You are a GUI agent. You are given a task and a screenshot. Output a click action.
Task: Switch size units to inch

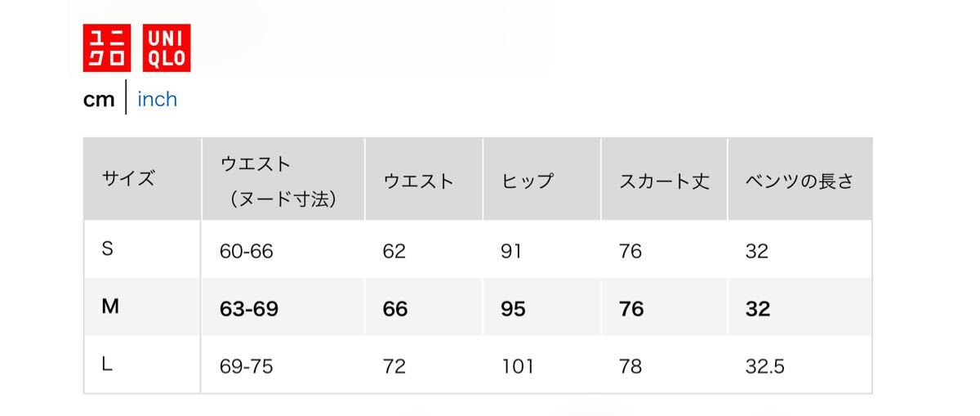click(157, 100)
